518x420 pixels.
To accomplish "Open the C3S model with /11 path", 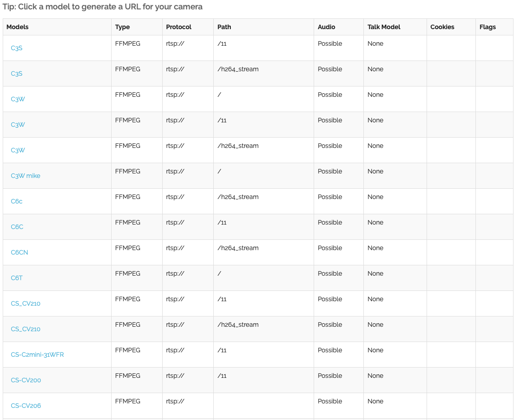I will point(17,48).
